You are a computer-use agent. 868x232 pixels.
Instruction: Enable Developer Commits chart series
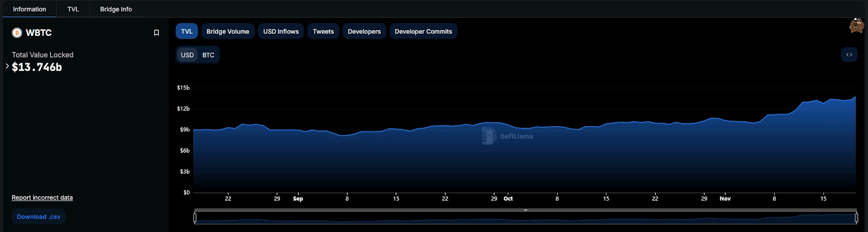pyautogui.click(x=423, y=32)
